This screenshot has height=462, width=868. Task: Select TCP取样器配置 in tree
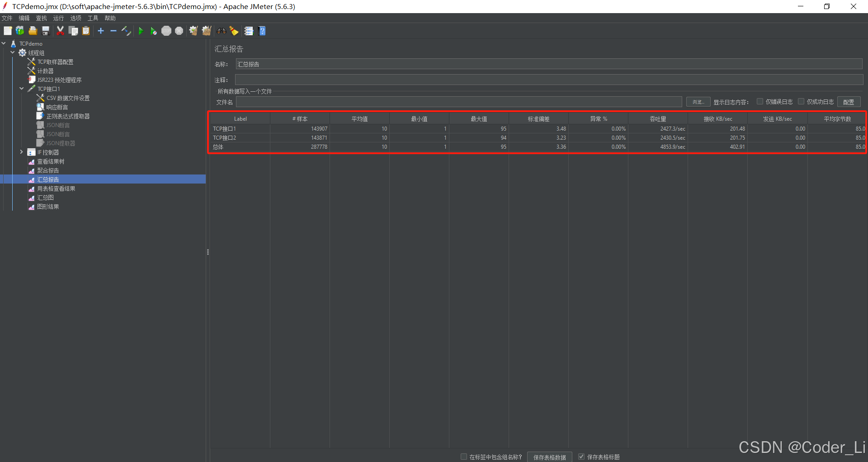55,62
